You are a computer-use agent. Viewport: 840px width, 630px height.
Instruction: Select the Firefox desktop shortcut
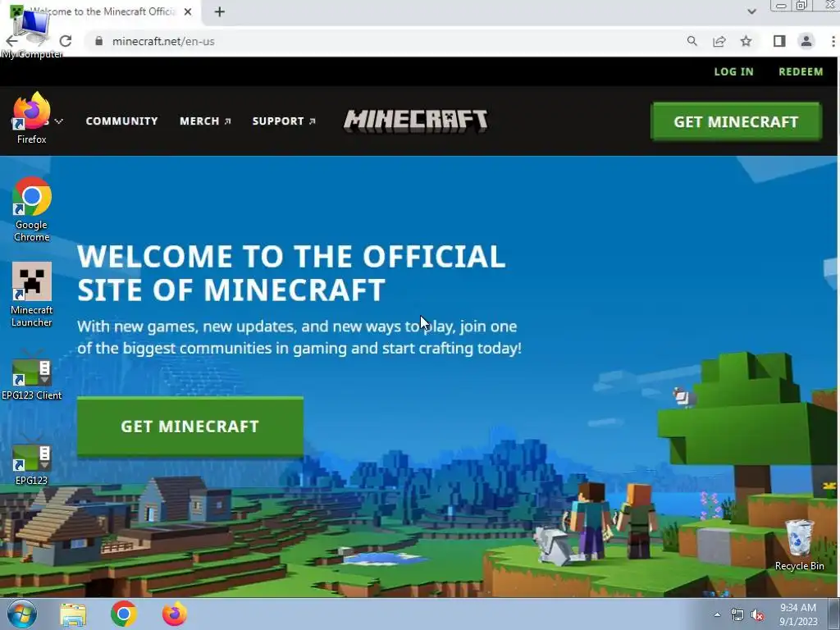coord(32,118)
